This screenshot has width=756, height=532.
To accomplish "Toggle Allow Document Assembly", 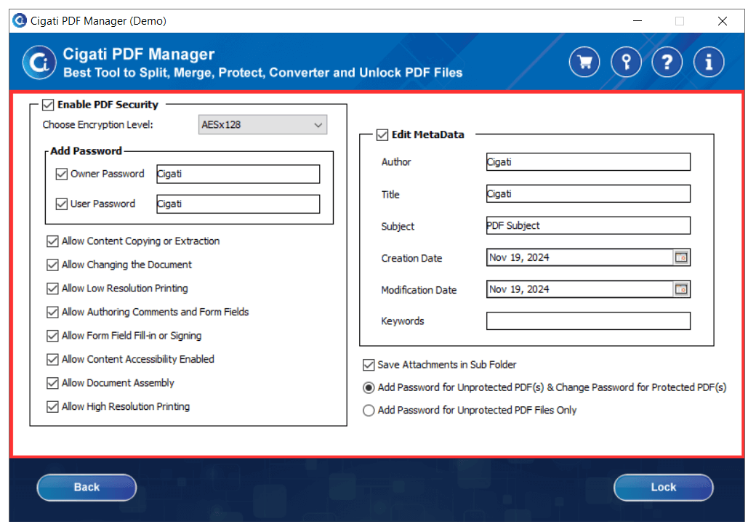I will (x=52, y=382).
